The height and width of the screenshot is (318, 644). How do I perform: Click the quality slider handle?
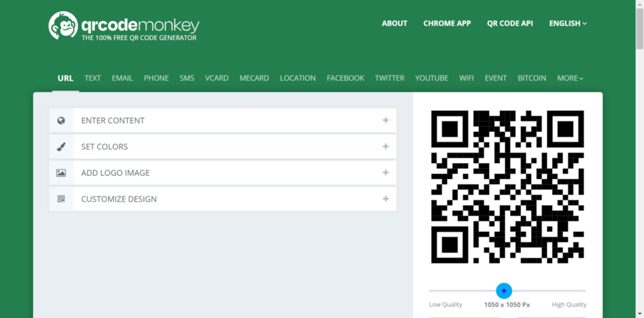click(504, 291)
